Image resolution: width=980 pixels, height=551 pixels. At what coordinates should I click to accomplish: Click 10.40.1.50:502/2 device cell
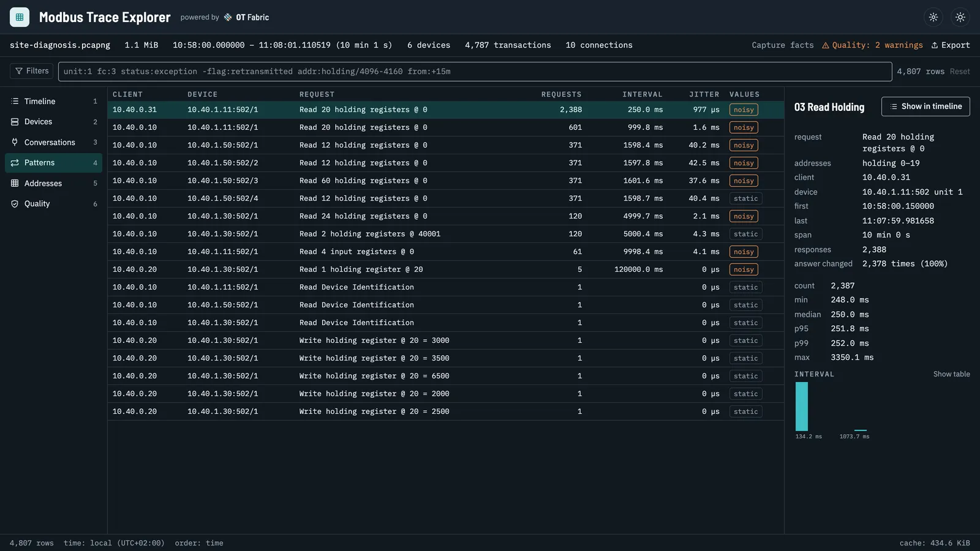point(223,163)
